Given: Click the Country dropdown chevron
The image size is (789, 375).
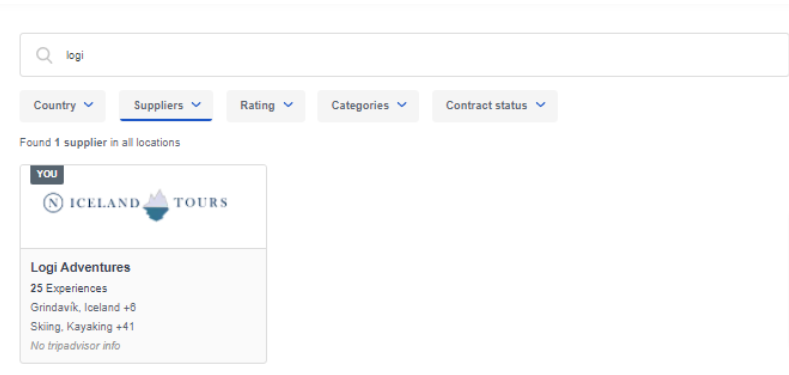Looking at the screenshot, I should [89, 105].
